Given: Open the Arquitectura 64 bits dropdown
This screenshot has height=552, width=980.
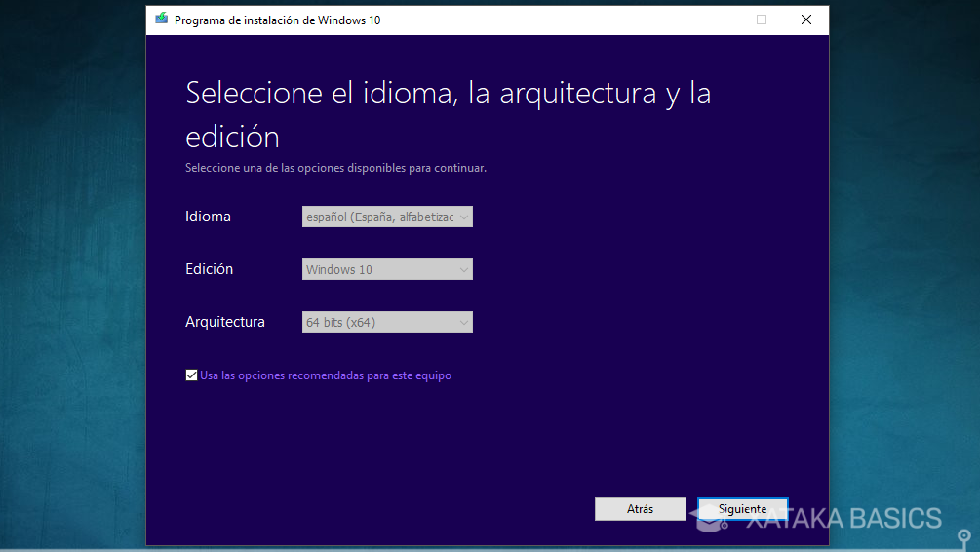Looking at the screenshot, I should click(x=387, y=322).
